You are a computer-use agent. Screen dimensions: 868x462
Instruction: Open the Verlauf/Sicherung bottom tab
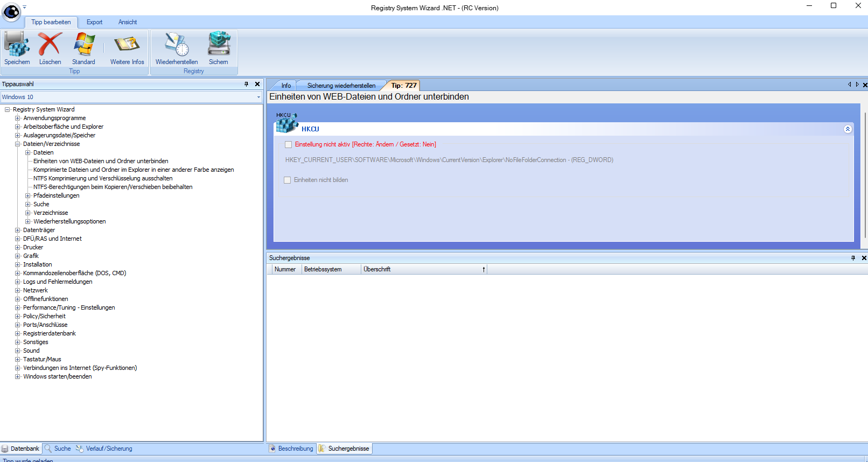(104, 449)
